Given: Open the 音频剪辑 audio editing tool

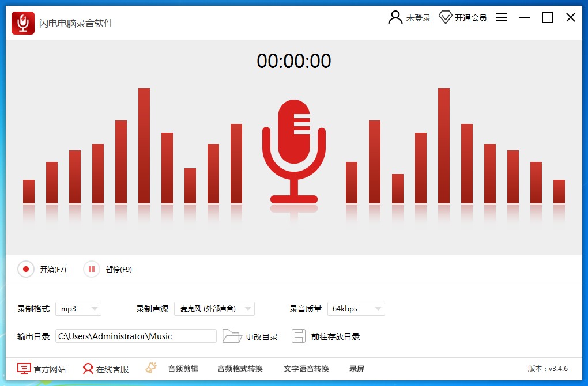Looking at the screenshot, I should [x=183, y=369].
